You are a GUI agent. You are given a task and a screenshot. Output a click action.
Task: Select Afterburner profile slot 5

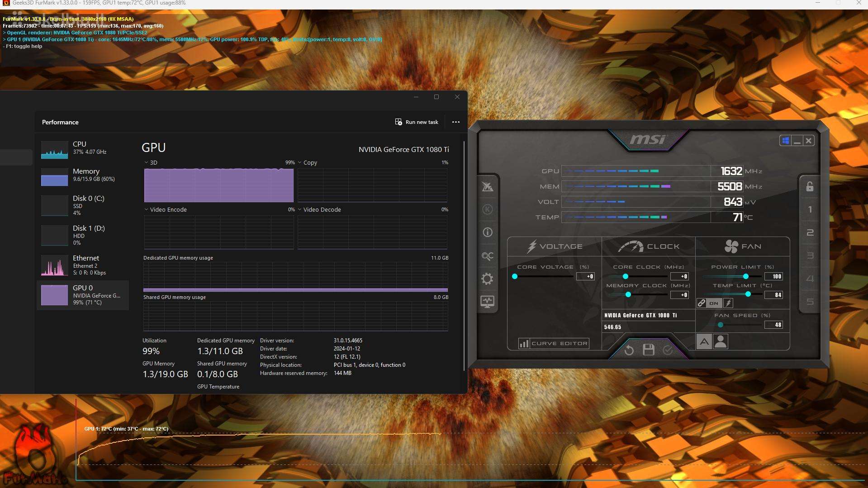coord(810,302)
